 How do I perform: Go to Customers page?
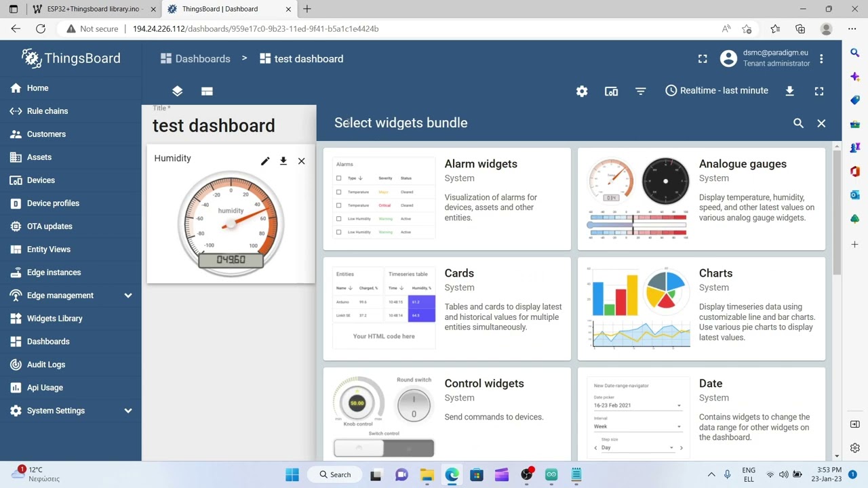point(71,134)
